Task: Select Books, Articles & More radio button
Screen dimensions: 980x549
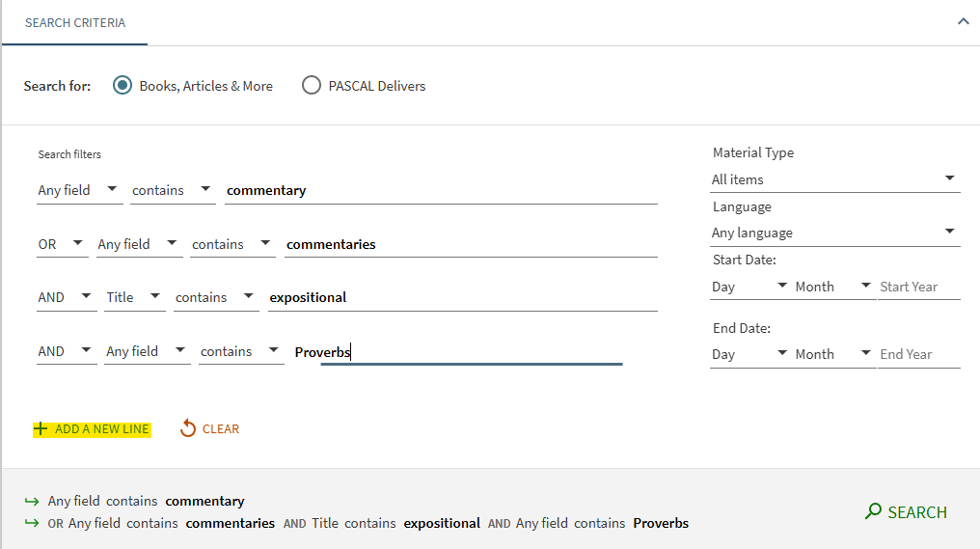Action: click(122, 86)
